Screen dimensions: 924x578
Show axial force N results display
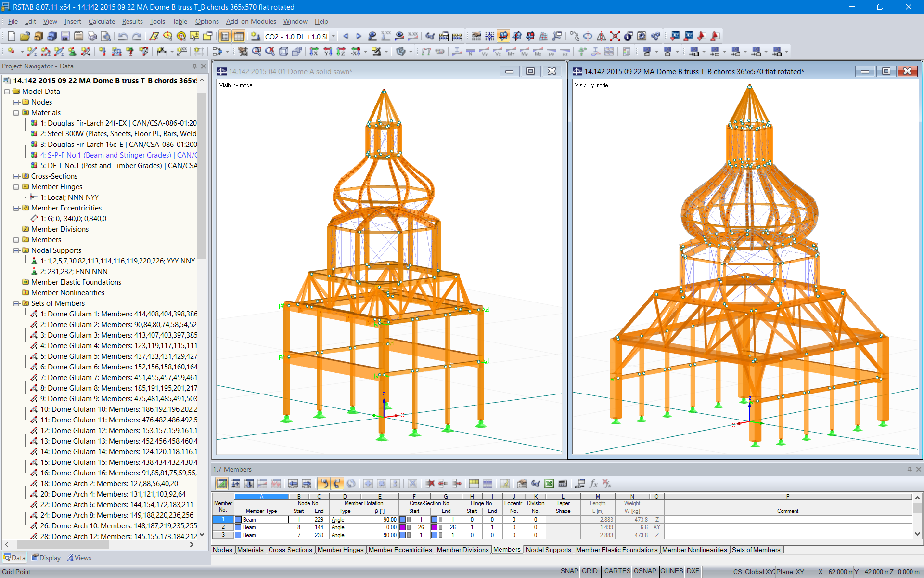[x=470, y=53]
